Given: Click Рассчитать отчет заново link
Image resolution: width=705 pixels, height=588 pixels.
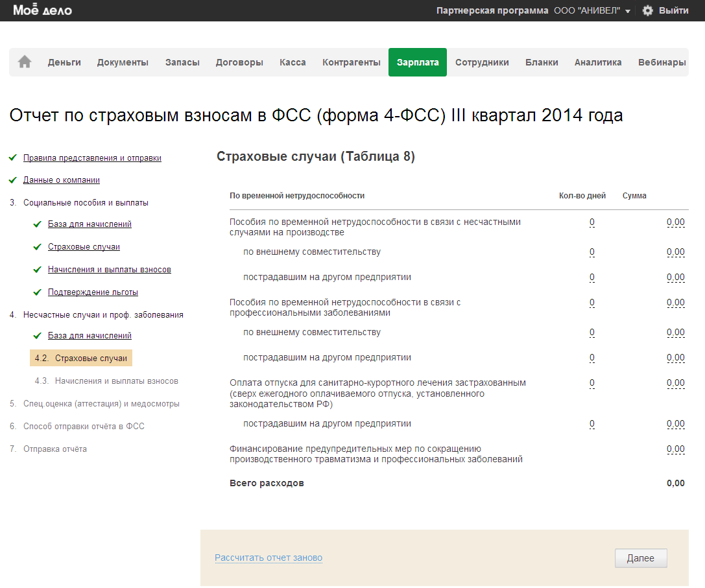Looking at the screenshot, I should 269,558.
